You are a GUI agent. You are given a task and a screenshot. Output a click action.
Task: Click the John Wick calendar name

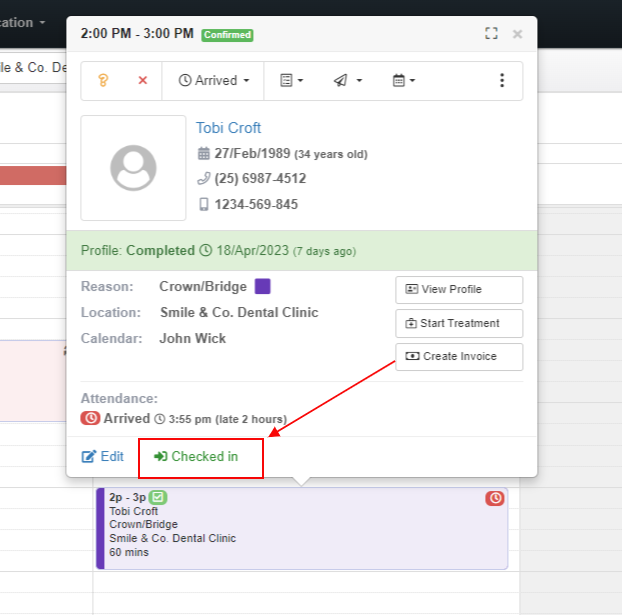(192, 338)
